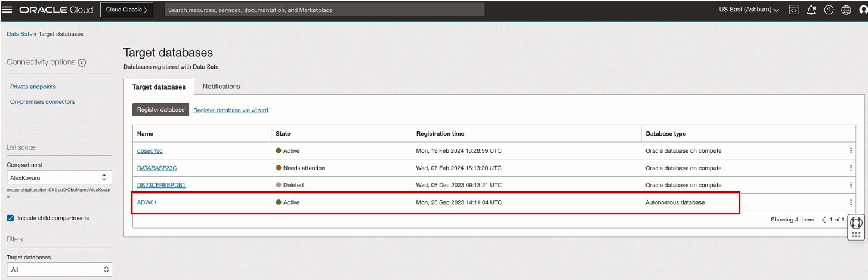
Task: Go to Data Safe breadcrumb link
Action: click(20, 34)
